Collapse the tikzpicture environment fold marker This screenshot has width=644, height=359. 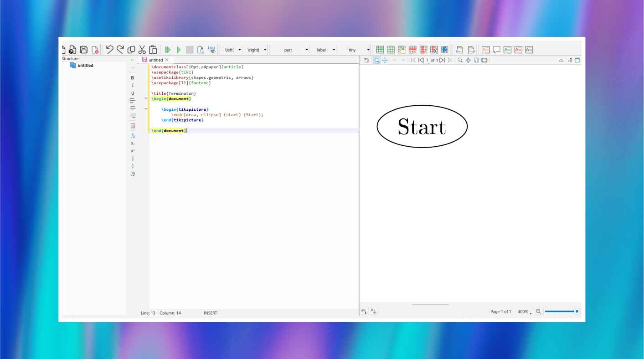click(146, 109)
